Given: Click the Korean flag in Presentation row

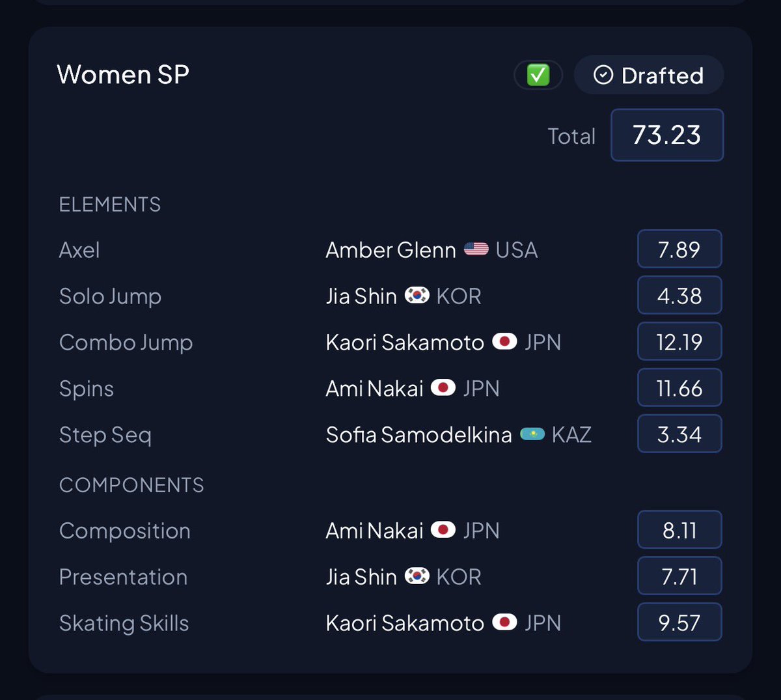Looking at the screenshot, I should [417, 576].
